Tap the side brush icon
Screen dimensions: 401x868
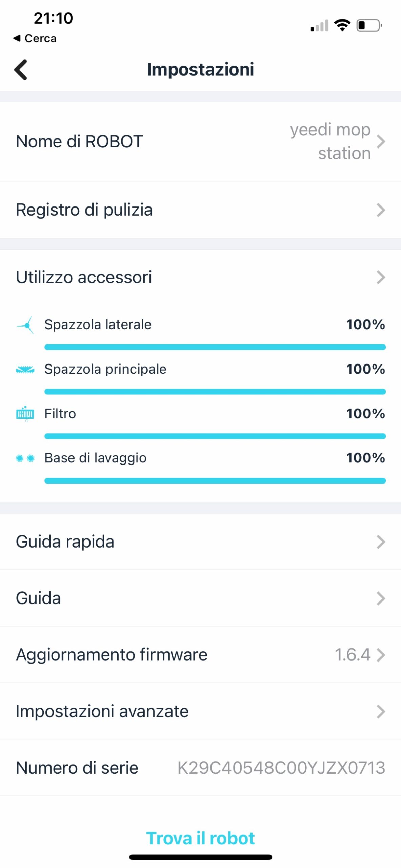[x=25, y=325]
